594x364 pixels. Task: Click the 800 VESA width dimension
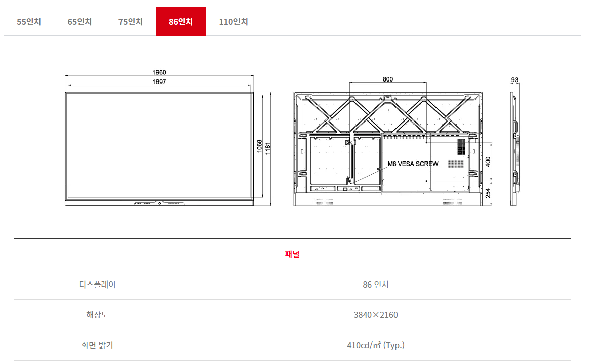[x=388, y=79]
